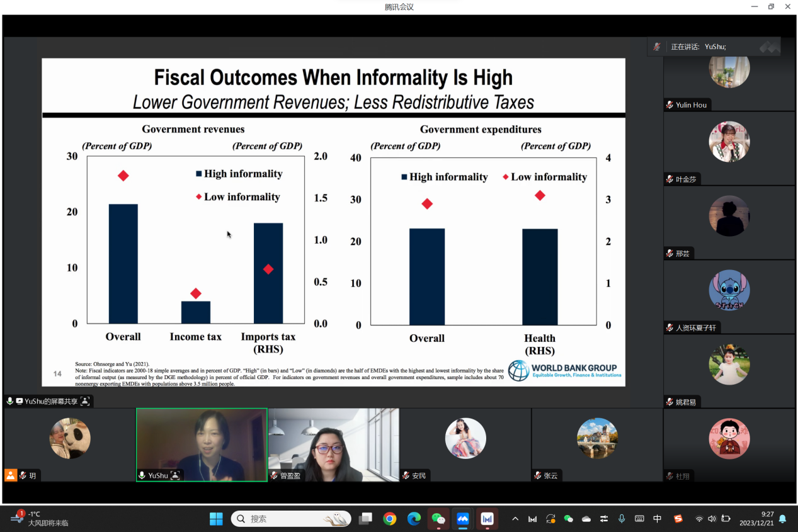The height and width of the screenshot is (532, 798).
Task: Toggle the microphone icon in the system tray
Action: point(622,519)
